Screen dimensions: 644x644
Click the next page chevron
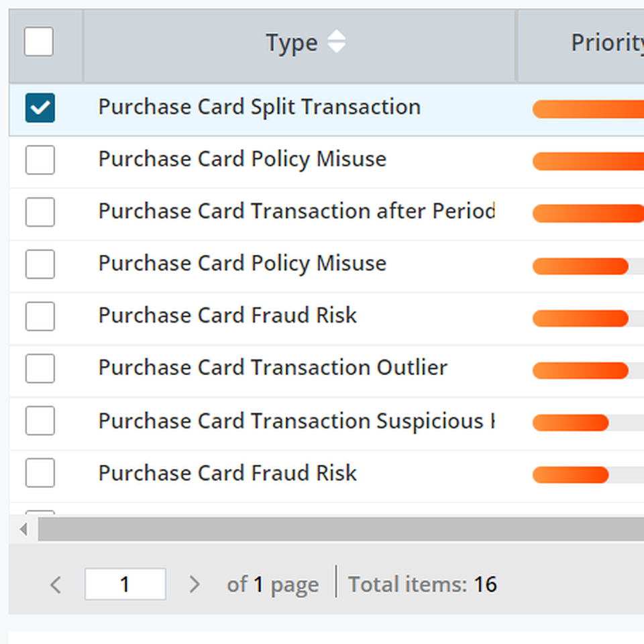(195, 584)
